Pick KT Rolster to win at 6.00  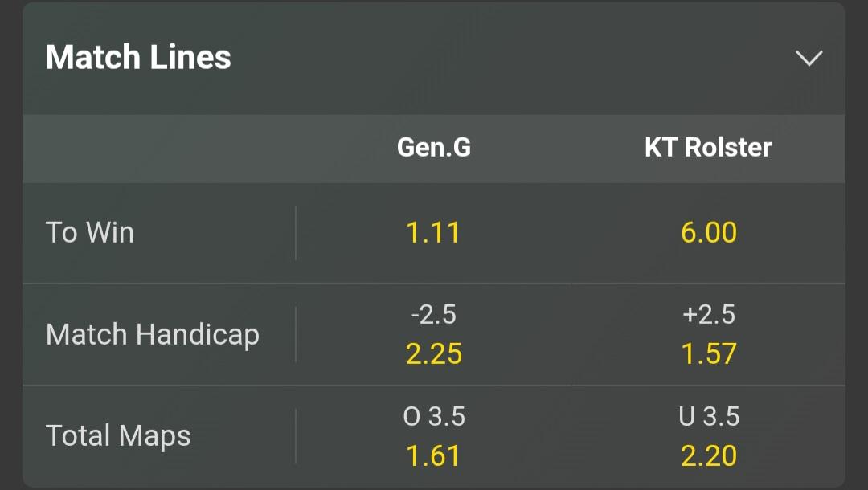point(708,233)
